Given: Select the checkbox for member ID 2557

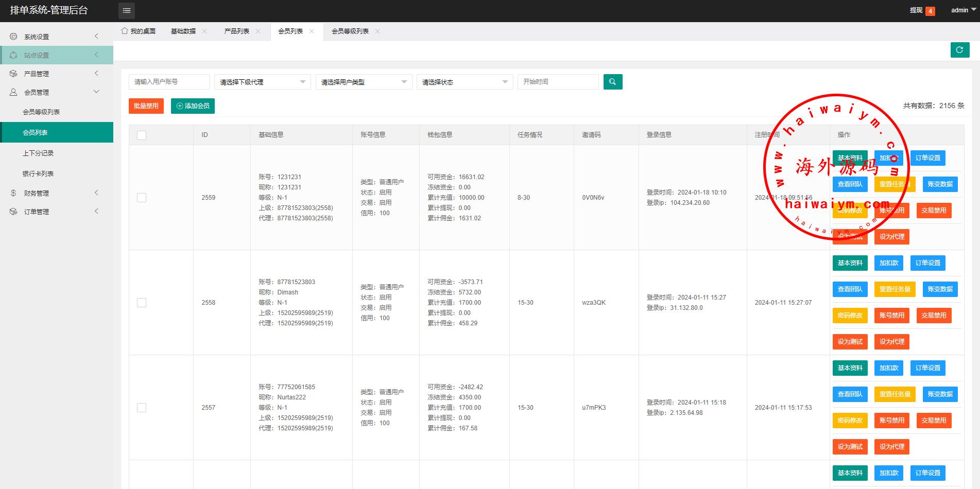Looking at the screenshot, I should click(x=142, y=408).
